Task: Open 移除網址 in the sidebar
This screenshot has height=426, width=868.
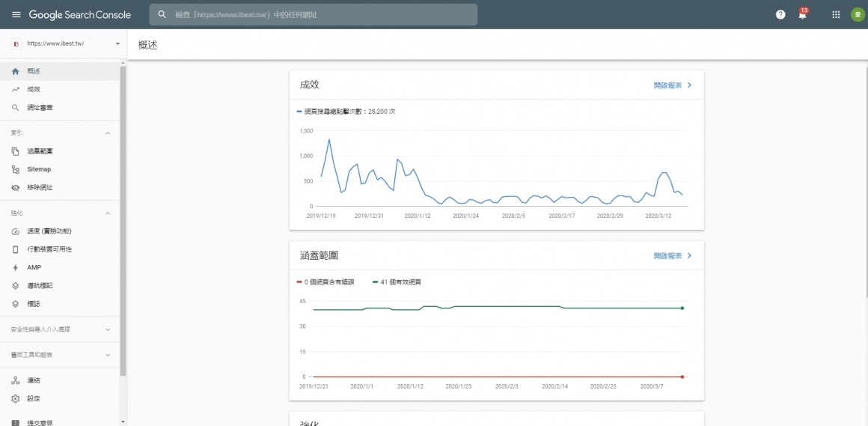Action: click(59, 188)
